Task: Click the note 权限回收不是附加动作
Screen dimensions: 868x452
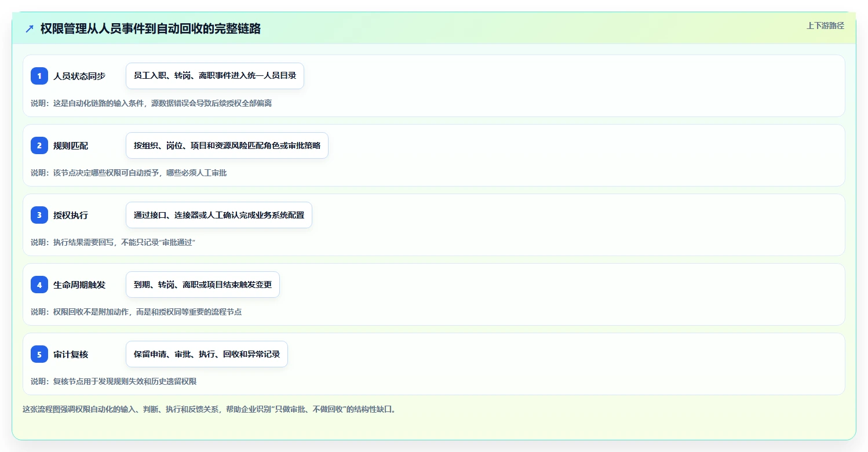Action: pos(136,312)
